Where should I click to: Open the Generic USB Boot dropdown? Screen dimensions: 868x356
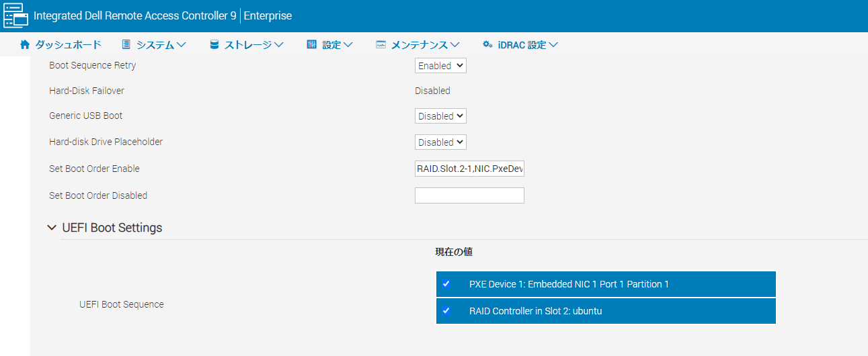click(x=440, y=116)
